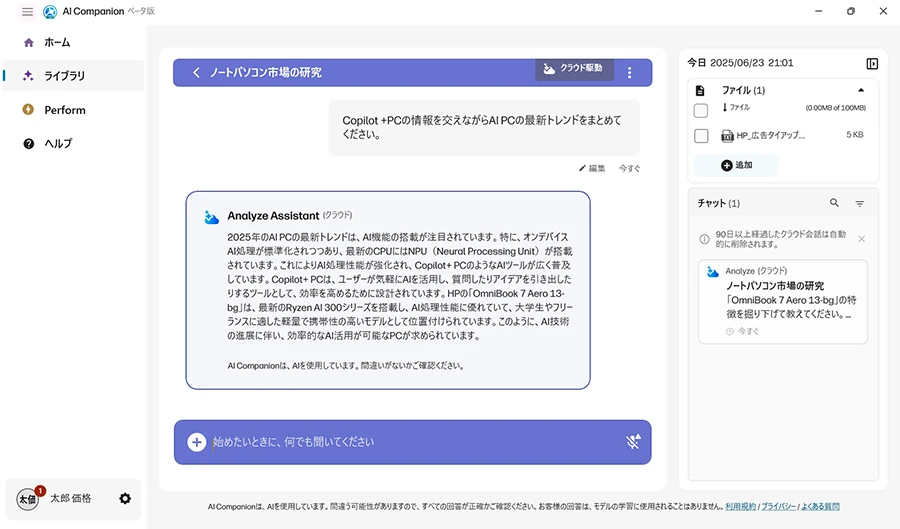
Task: Open ヘルプ in the sidebar
Action: click(73, 143)
